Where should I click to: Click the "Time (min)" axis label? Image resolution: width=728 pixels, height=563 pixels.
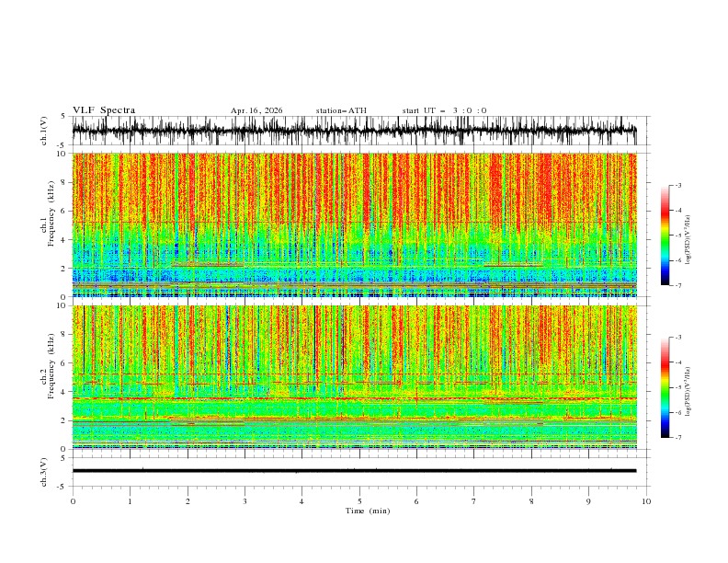click(x=368, y=511)
